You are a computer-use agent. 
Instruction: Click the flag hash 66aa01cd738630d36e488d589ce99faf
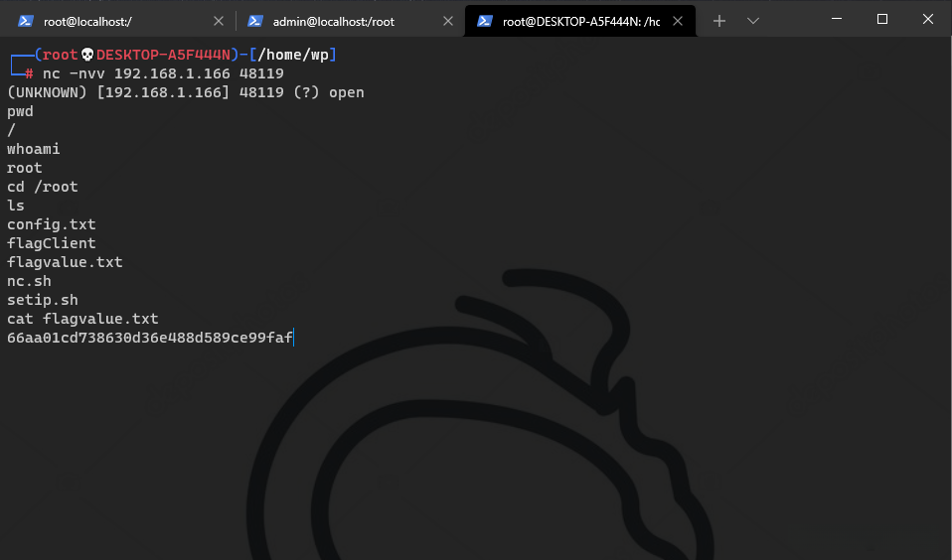tap(150, 338)
